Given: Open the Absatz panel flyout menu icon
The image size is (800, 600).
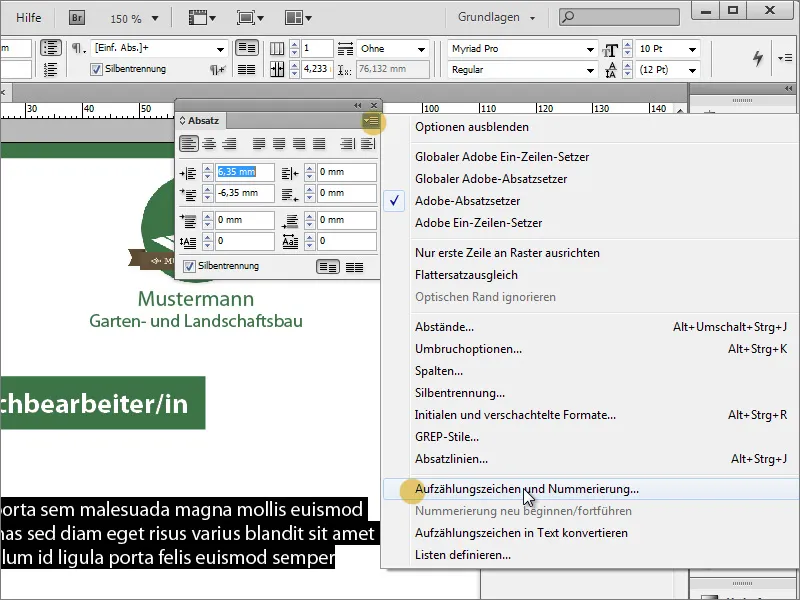Looking at the screenshot, I should pos(371,121).
